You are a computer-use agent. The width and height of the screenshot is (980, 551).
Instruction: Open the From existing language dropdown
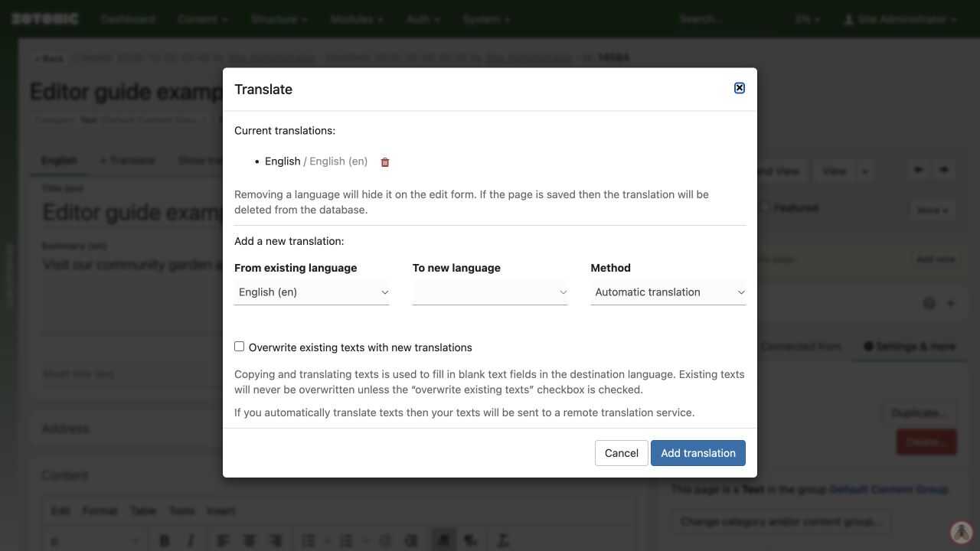(312, 292)
